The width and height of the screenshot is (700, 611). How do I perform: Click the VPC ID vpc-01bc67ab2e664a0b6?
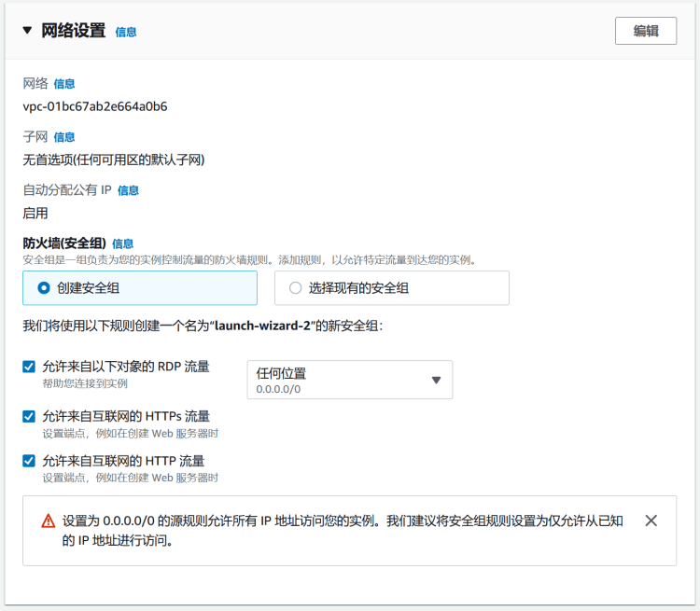pyautogui.click(x=95, y=106)
